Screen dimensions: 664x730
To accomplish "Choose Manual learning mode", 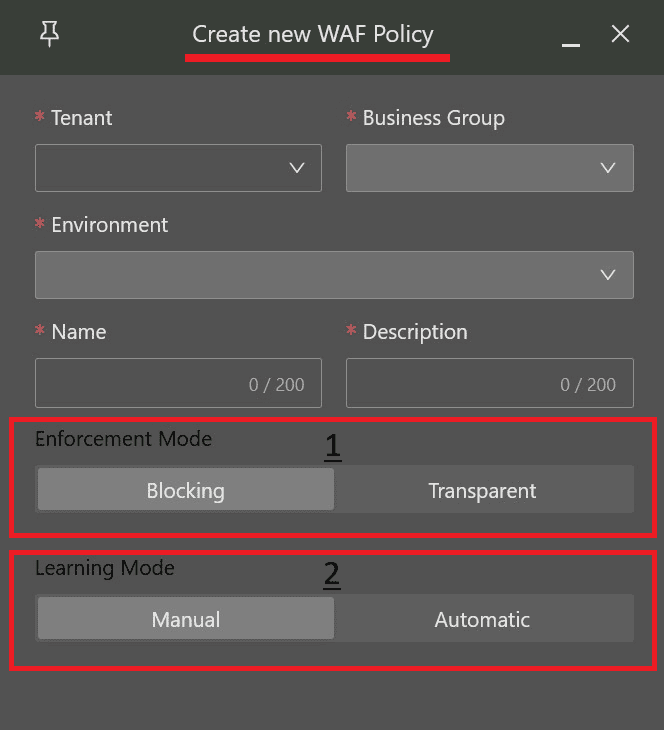I will [186, 619].
